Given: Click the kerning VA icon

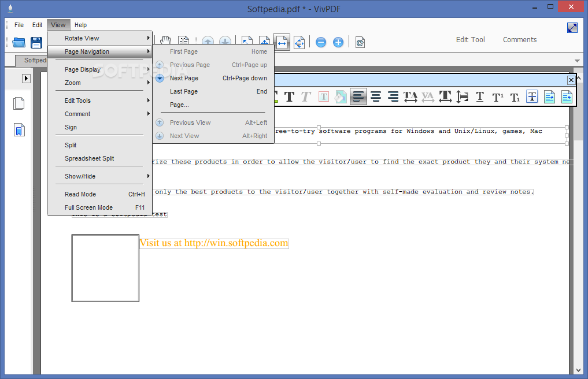Looking at the screenshot, I should pos(427,96).
